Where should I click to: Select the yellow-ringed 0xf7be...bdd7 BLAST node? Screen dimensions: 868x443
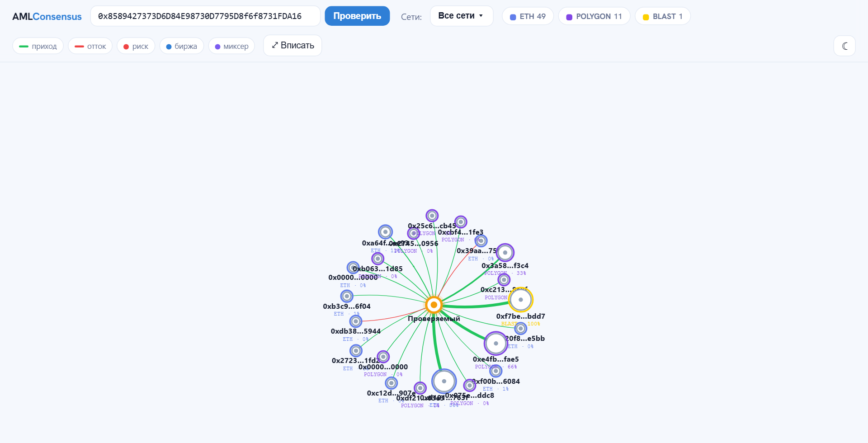click(x=521, y=300)
